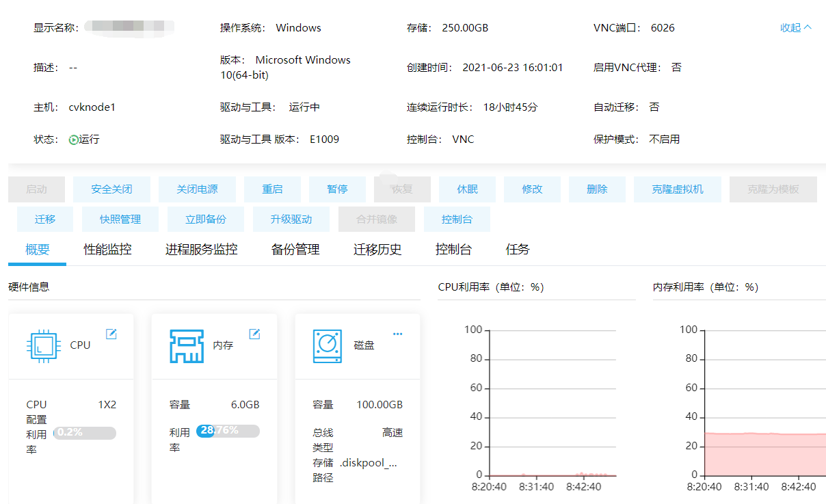
Task: Click the 内存利用率 chart area
Action: point(765,403)
